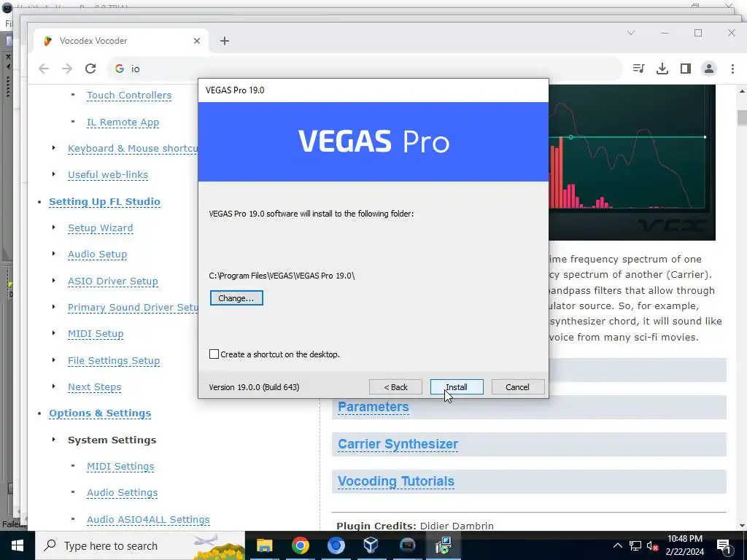The image size is (747, 560).
Task: Open the Audio Settings link
Action: click(x=123, y=493)
